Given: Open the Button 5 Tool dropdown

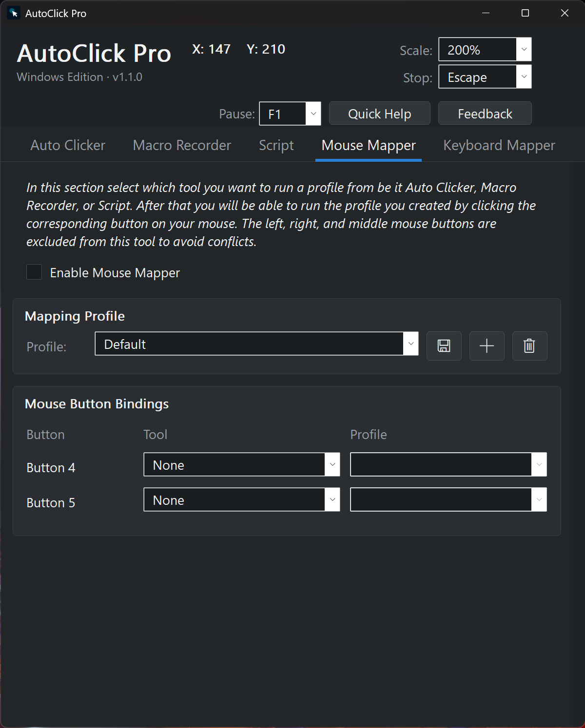Looking at the screenshot, I should tap(242, 499).
